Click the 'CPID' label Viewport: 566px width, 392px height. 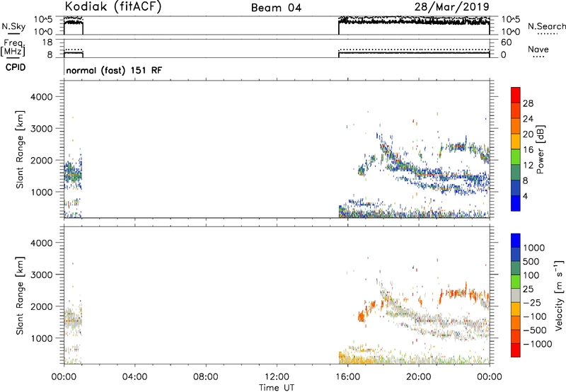point(16,67)
